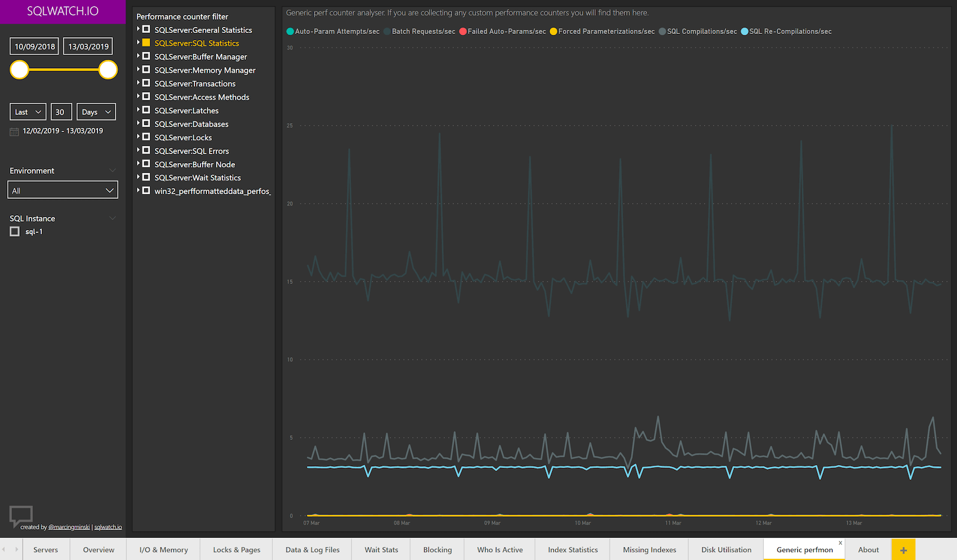Viewport: 957px width, 560px height.
Task: Select the SQLServer:Wait Statistics label
Action: pos(197,178)
